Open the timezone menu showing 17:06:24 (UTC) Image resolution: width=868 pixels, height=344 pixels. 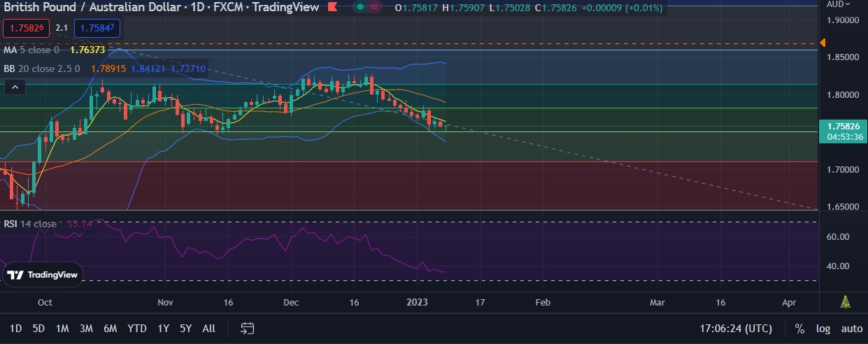pyautogui.click(x=736, y=329)
